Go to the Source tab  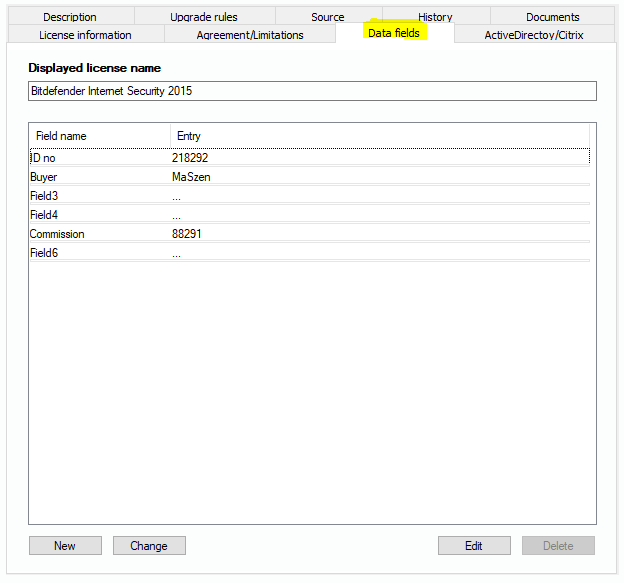pos(327,17)
